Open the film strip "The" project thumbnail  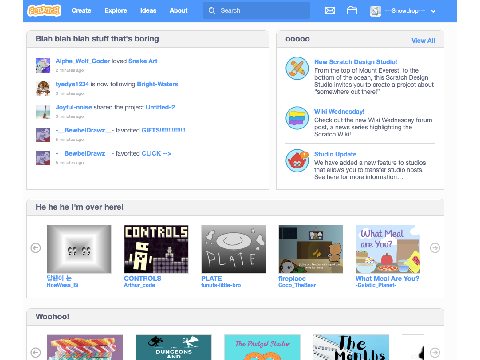[351, 347]
